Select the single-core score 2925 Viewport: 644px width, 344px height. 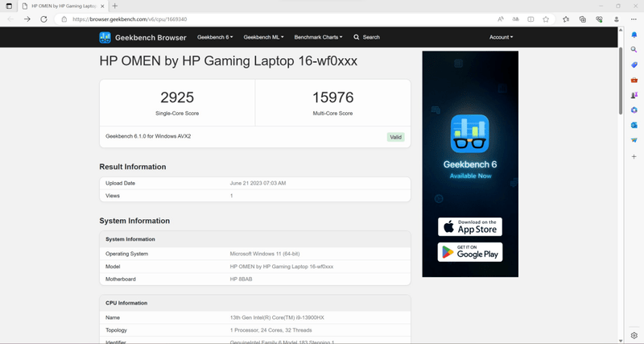[177, 97]
